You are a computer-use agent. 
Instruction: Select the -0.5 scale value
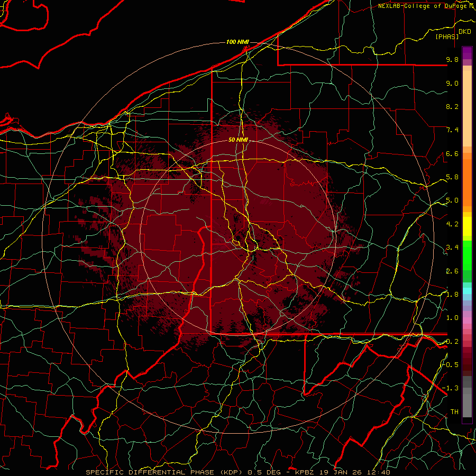click(x=451, y=364)
